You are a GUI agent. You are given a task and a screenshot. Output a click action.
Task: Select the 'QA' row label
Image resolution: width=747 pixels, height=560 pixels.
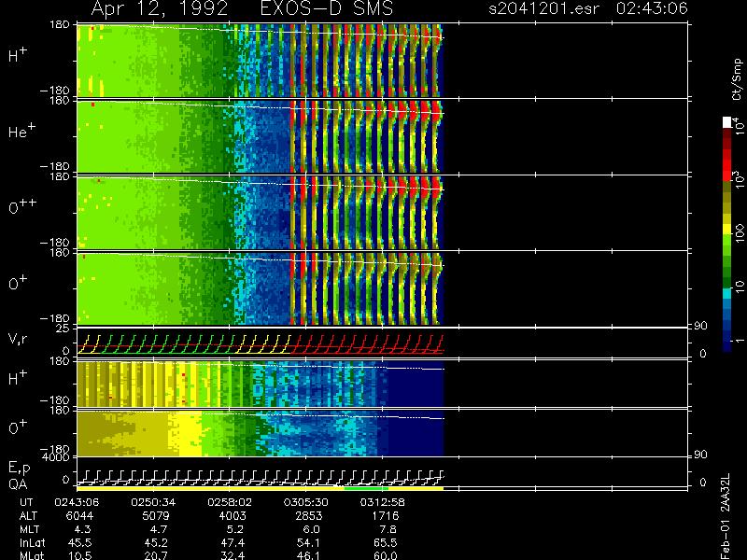coord(18,484)
